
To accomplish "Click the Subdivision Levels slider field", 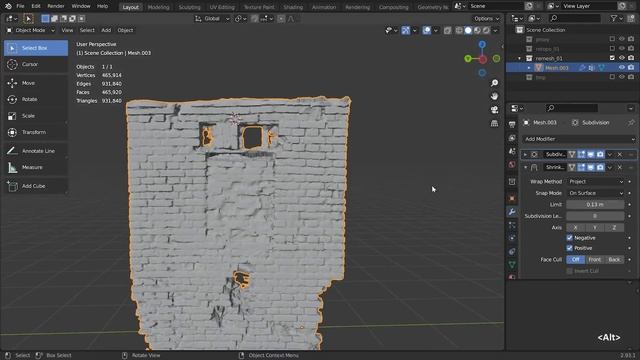I will (x=595, y=216).
